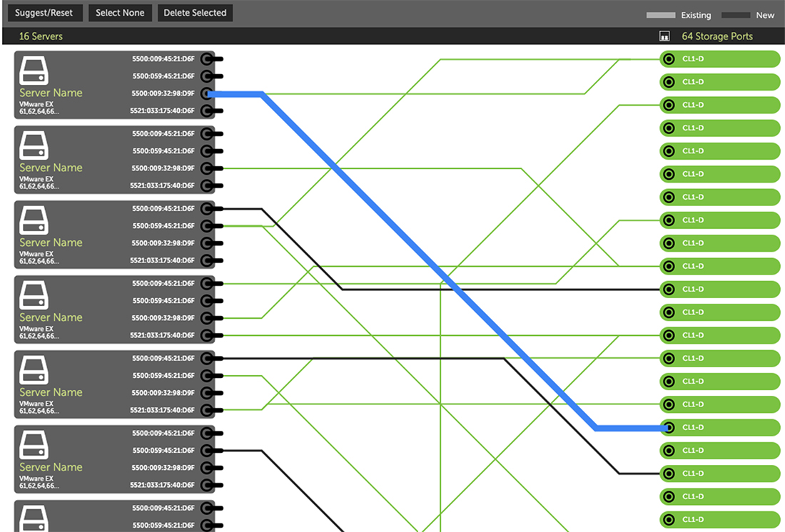The image size is (785, 532).
Task: Click the topmost CL1-D storage port
Action: pyautogui.click(x=720, y=59)
